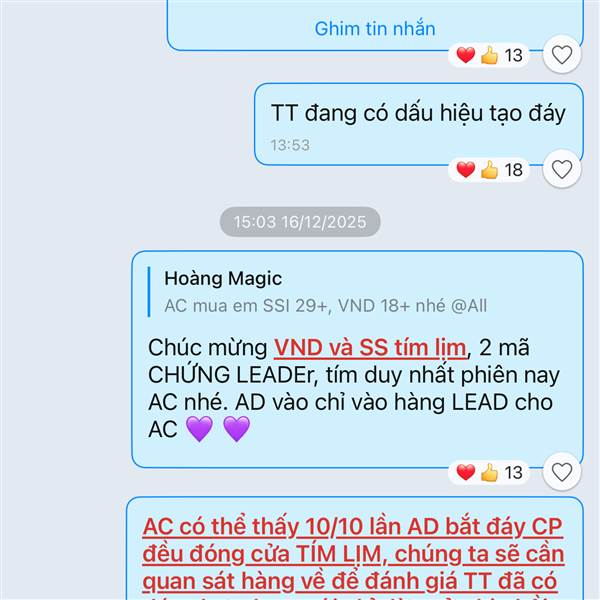600x600 pixels.
Task: Tap thumbs-up emoji on the 'Chúc mừng' message reactions
Action: point(489,473)
